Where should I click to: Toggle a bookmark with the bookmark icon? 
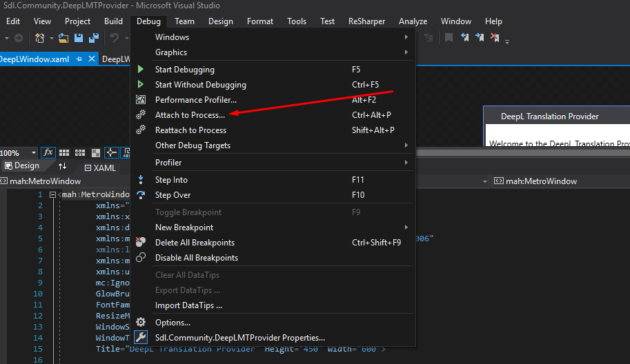pos(449,38)
